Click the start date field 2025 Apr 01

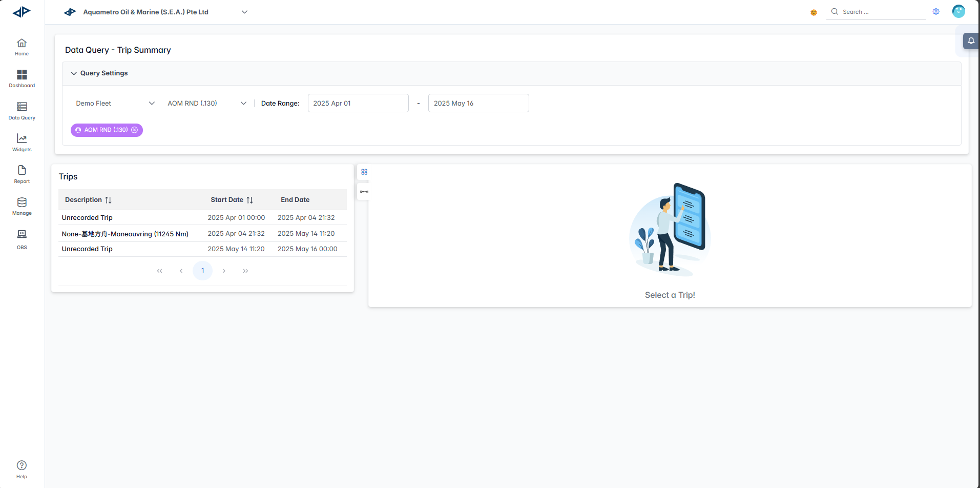click(x=358, y=104)
